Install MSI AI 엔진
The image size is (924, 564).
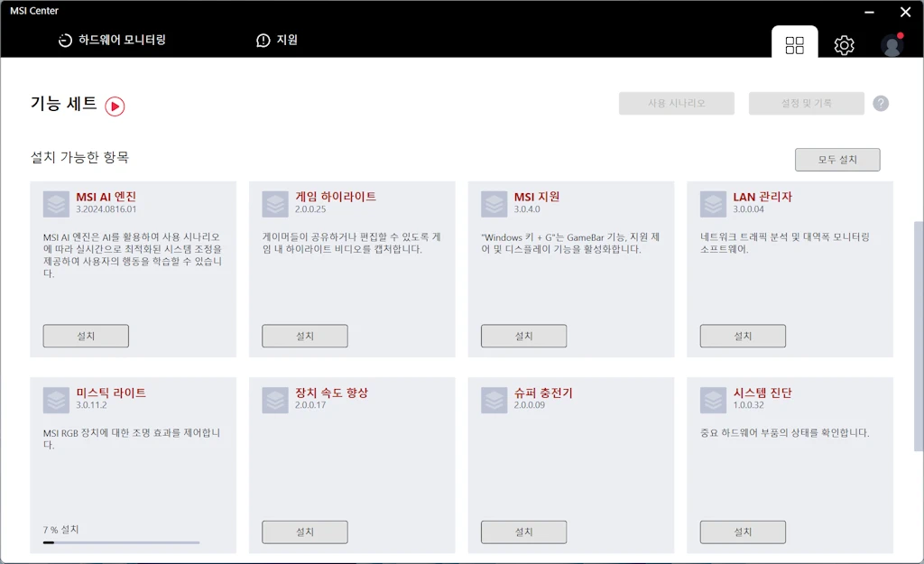pos(86,336)
